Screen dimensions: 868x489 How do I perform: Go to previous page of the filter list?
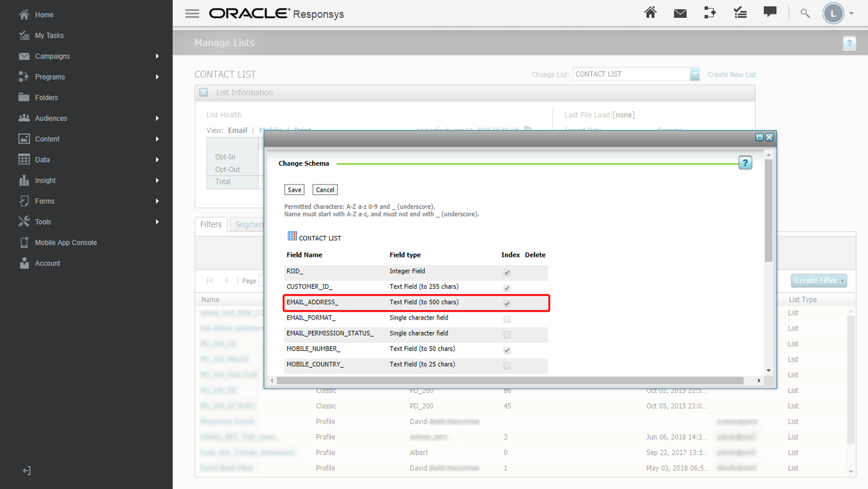tap(226, 280)
